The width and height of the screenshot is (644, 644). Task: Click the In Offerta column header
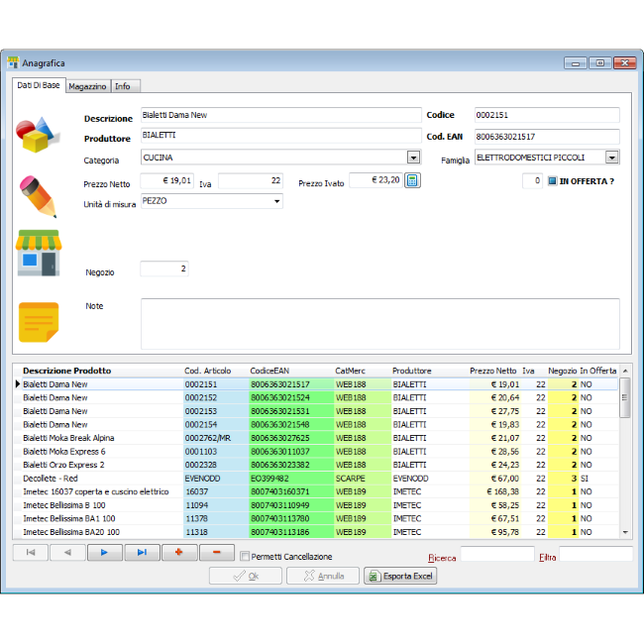(x=598, y=371)
